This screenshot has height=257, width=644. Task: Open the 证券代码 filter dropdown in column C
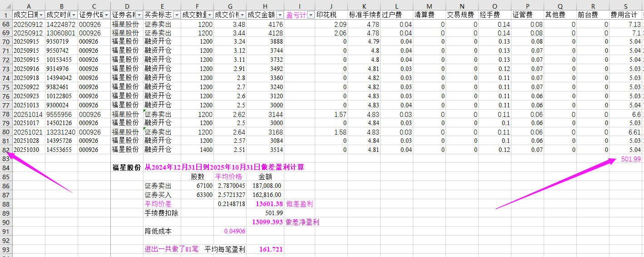pyautogui.click(x=106, y=15)
